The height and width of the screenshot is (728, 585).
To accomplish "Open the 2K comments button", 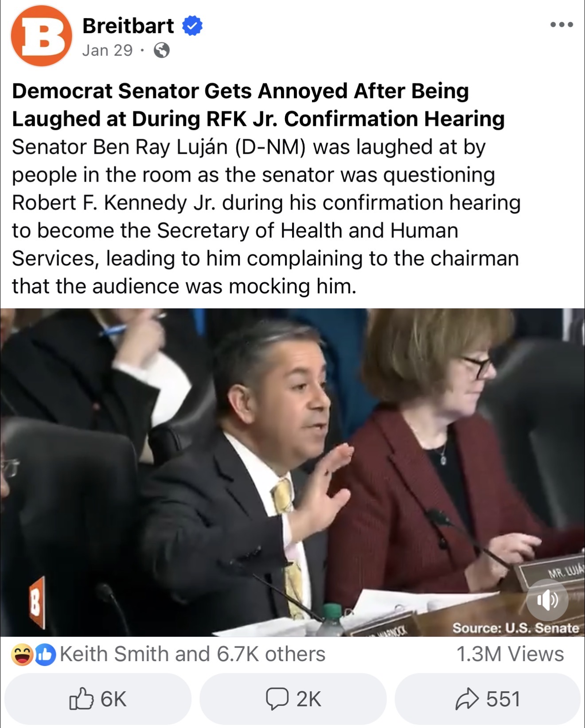I will 293,699.
